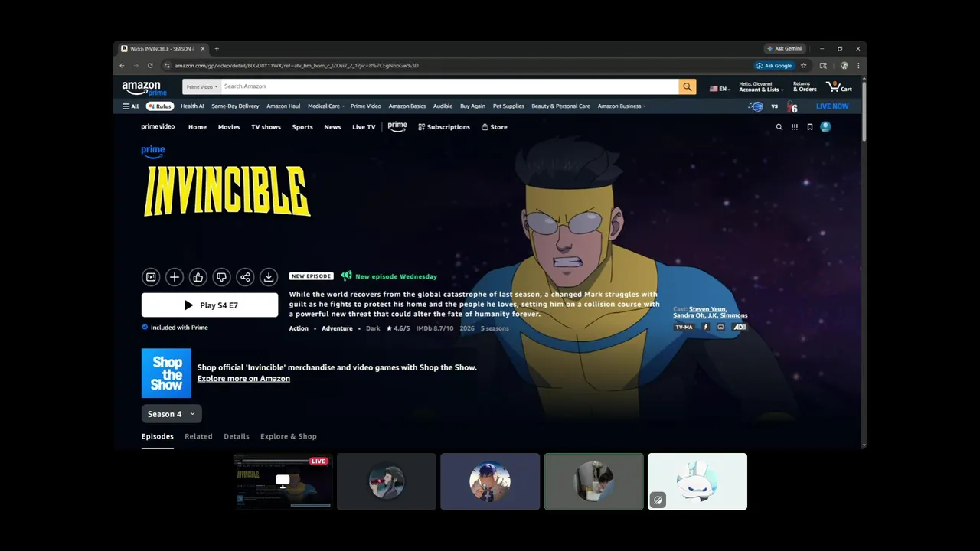980x551 pixels.
Task: Click the Returns & Orders link
Action: (x=805, y=86)
